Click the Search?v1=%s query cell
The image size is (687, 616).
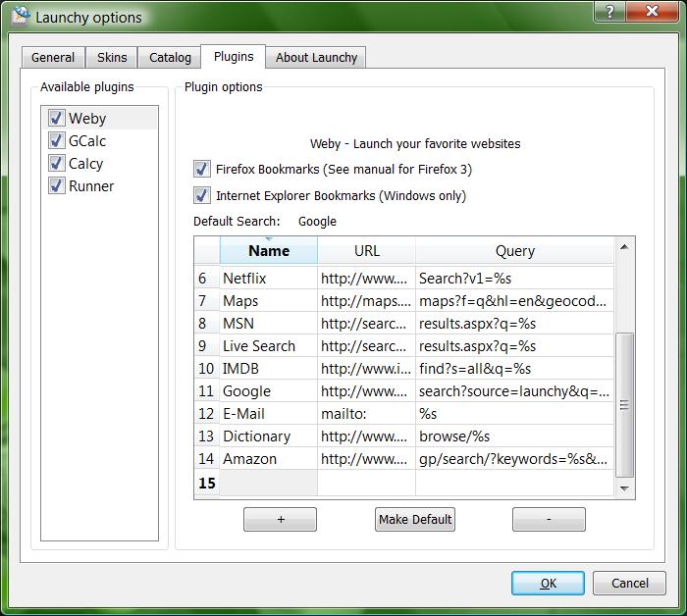point(515,278)
